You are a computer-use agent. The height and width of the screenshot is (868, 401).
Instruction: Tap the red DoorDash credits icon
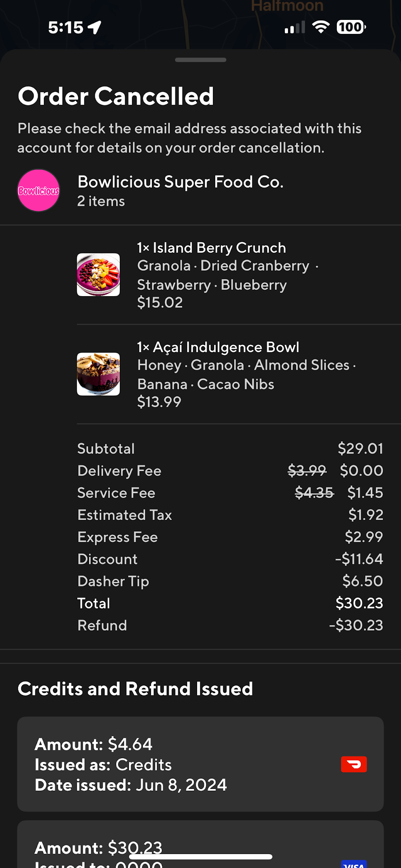click(354, 764)
